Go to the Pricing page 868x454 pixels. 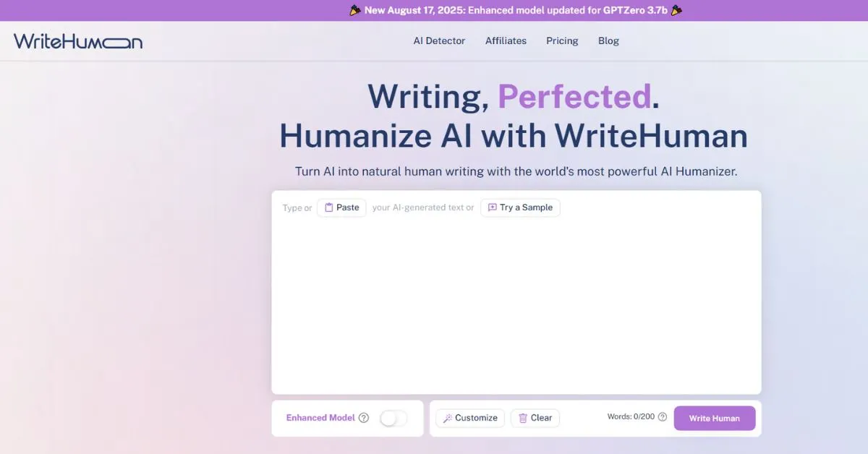pyautogui.click(x=562, y=41)
